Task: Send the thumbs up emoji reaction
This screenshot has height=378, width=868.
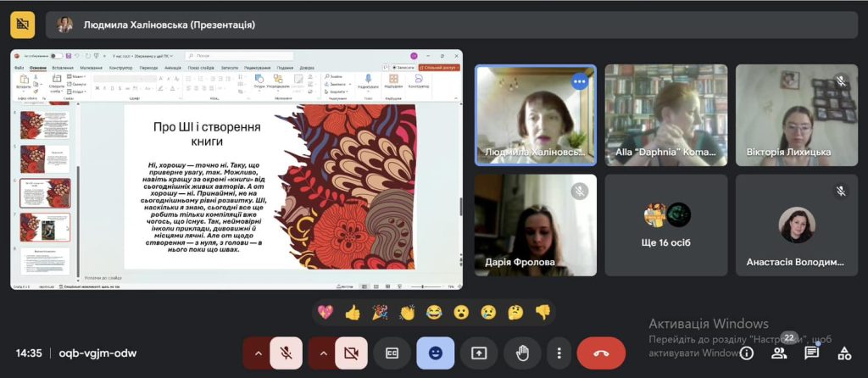Action: tap(353, 313)
